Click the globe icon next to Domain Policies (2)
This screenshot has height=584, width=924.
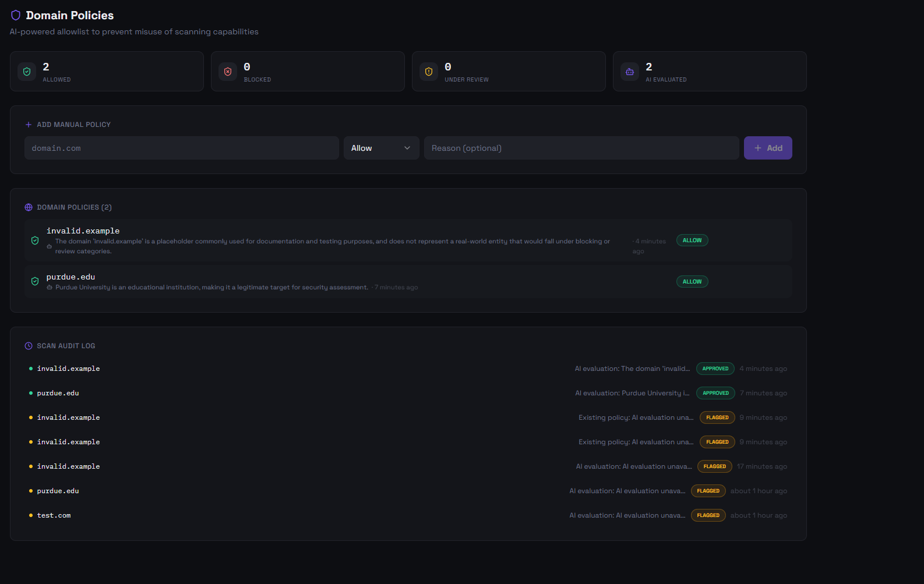(x=29, y=207)
